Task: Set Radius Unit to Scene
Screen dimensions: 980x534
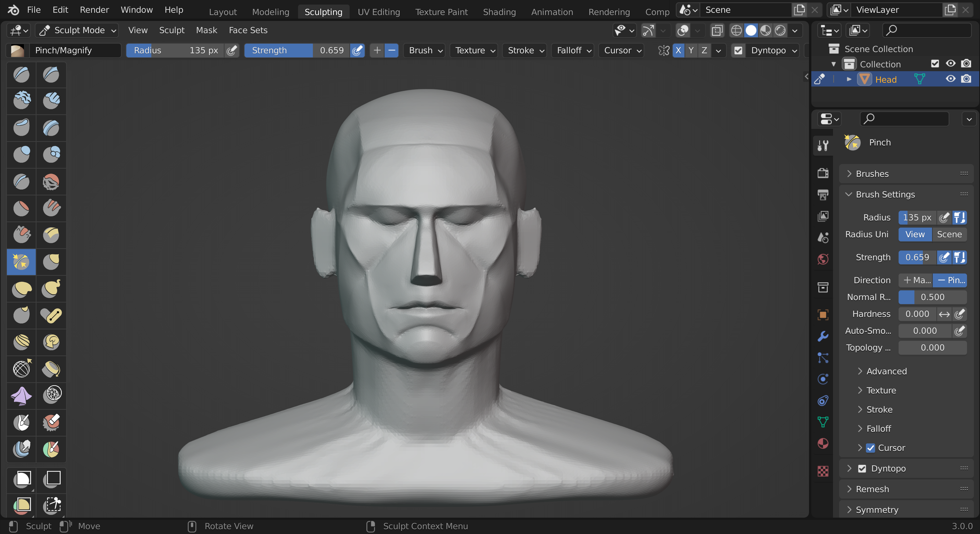Action: tap(949, 234)
